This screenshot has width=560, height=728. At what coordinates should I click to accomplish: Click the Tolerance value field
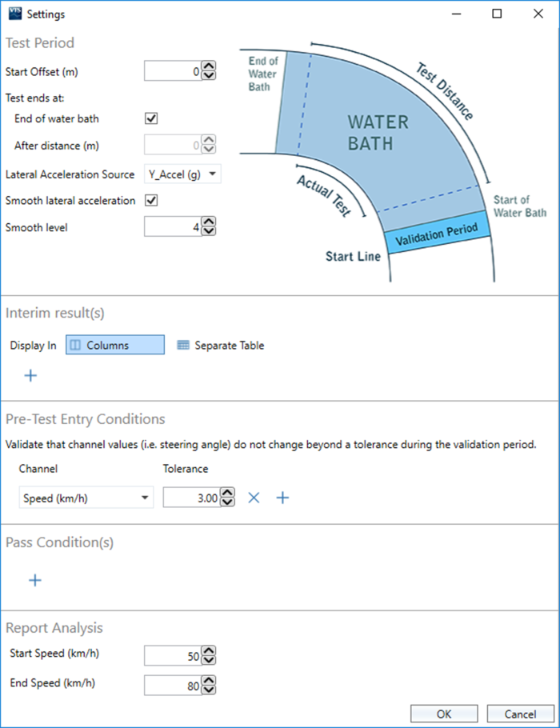191,498
